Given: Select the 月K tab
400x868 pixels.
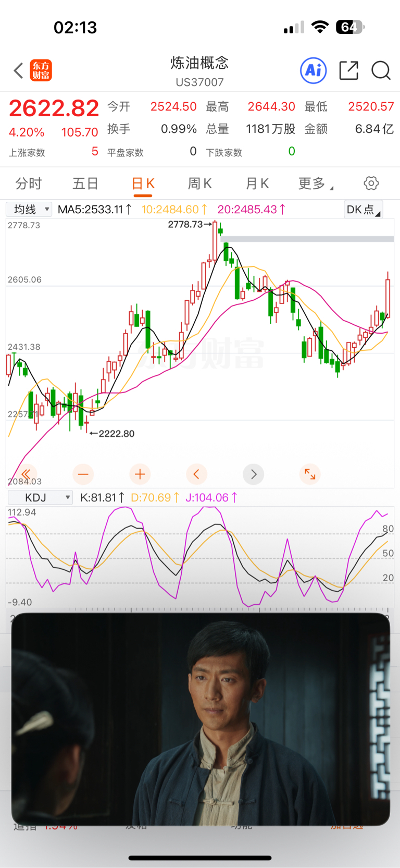Looking at the screenshot, I should coord(257,184).
